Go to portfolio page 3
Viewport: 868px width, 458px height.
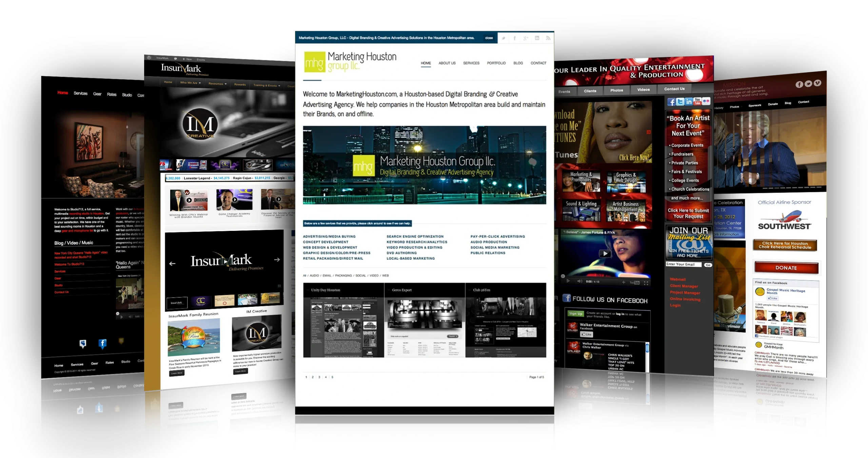tap(319, 377)
